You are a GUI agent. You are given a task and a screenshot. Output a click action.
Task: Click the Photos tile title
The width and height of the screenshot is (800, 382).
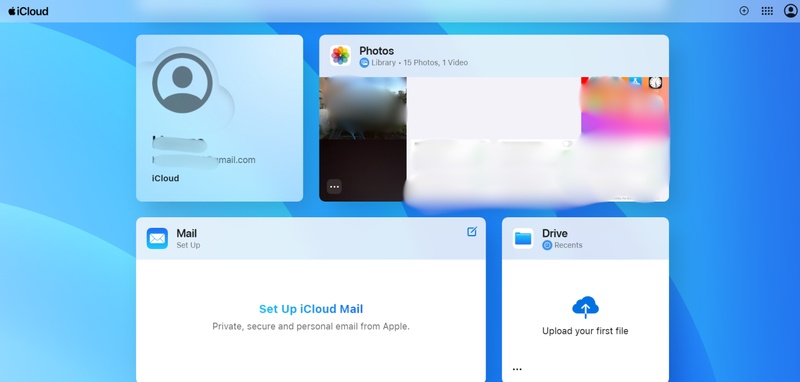[377, 51]
